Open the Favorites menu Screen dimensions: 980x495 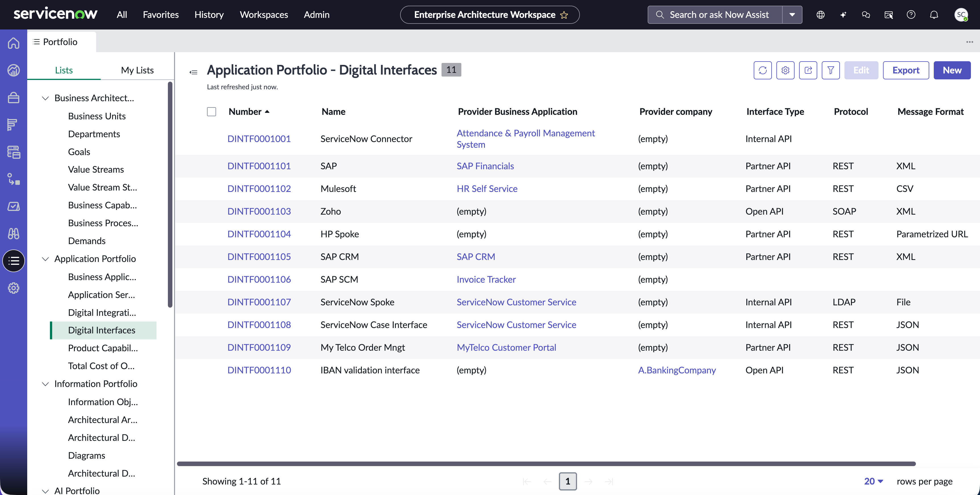pos(160,15)
